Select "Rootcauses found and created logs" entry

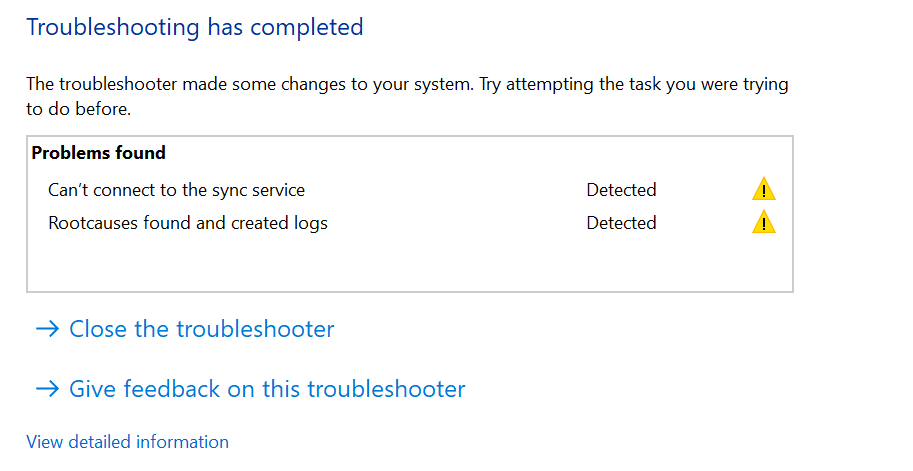click(x=187, y=223)
